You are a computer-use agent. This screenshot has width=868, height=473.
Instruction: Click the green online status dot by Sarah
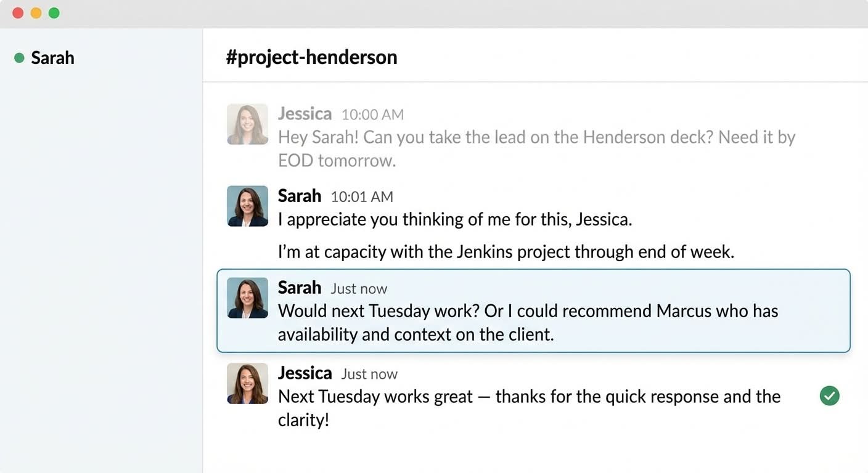tap(19, 58)
